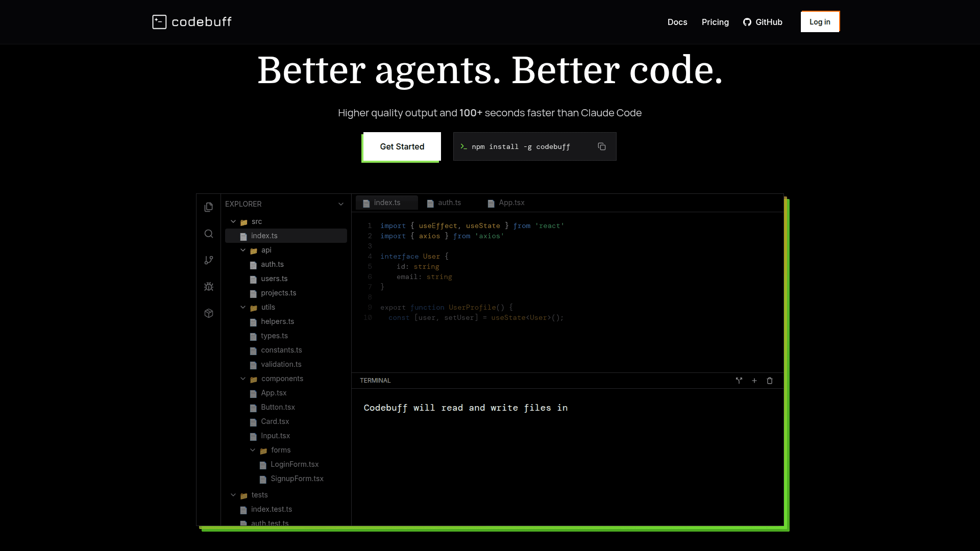Viewport: 980px width, 551px height.
Task: Collapse the src folder
Action: pos(233,221)
